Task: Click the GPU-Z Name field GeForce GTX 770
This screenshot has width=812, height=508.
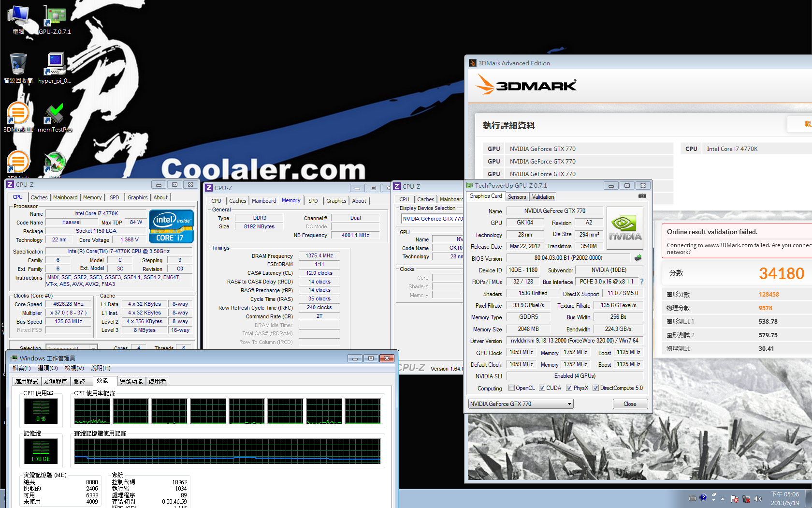Action: click(554, 211)
